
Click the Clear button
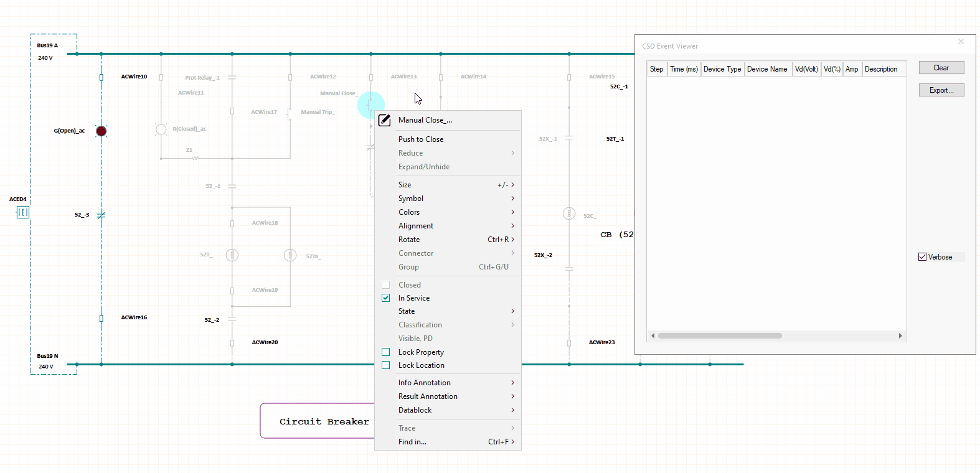pos(941,68)
